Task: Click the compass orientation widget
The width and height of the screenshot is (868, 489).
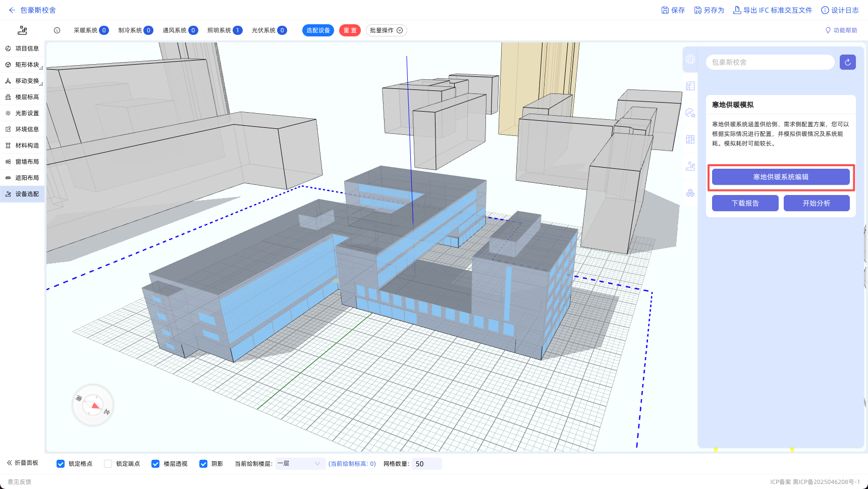Action: tap(93, 405)
